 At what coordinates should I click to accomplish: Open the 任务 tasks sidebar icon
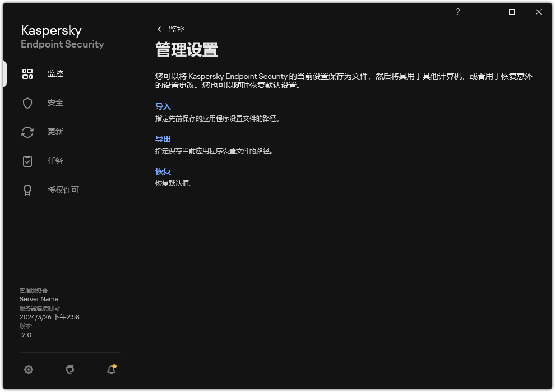pos(27,161)
